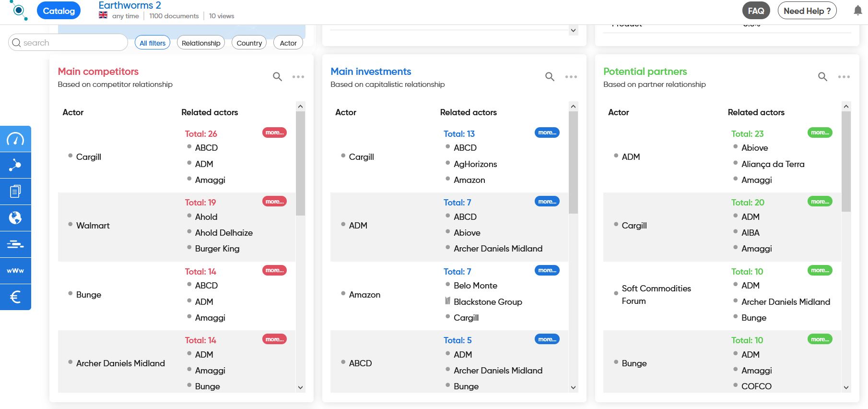The height and width of the screenshot is (409, 868).
Task: Click COFCO related actor
Action: (x=756, y=386)
